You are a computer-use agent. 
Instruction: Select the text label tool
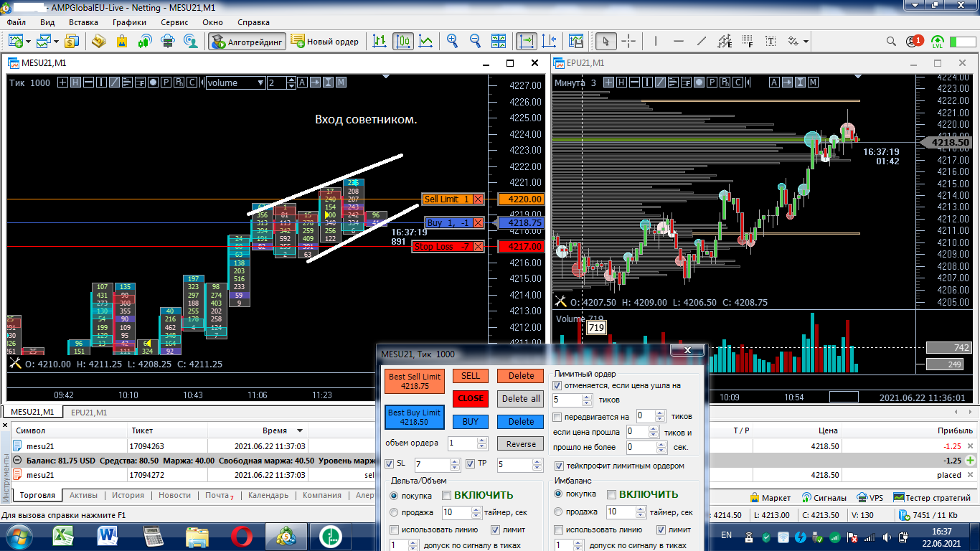pyautogui.click(x=771, y=41)
